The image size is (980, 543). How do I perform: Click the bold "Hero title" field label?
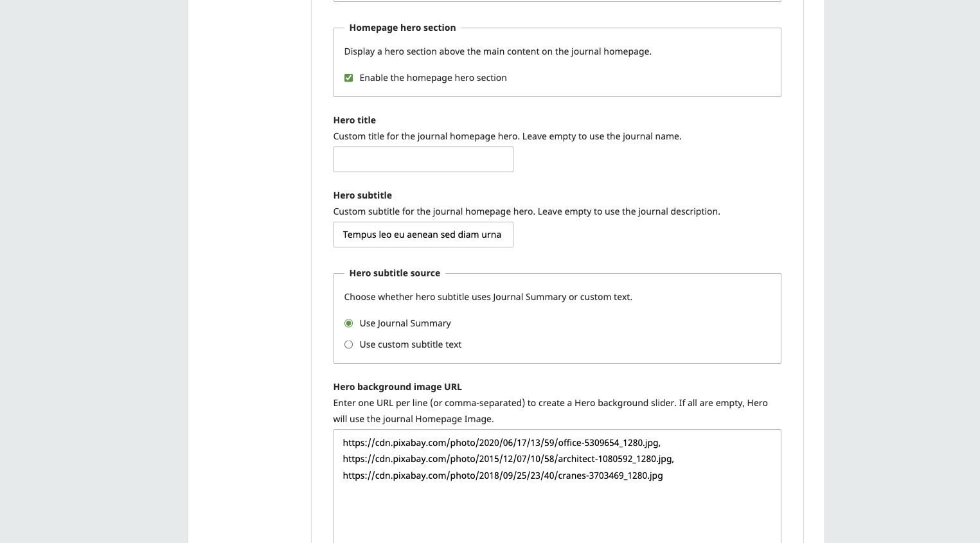354,120
